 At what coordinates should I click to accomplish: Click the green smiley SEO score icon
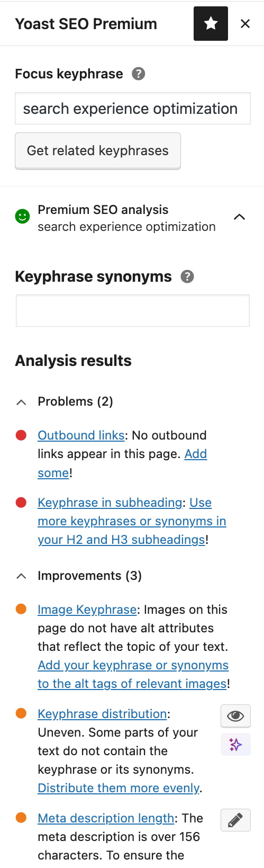click(22, 217)
